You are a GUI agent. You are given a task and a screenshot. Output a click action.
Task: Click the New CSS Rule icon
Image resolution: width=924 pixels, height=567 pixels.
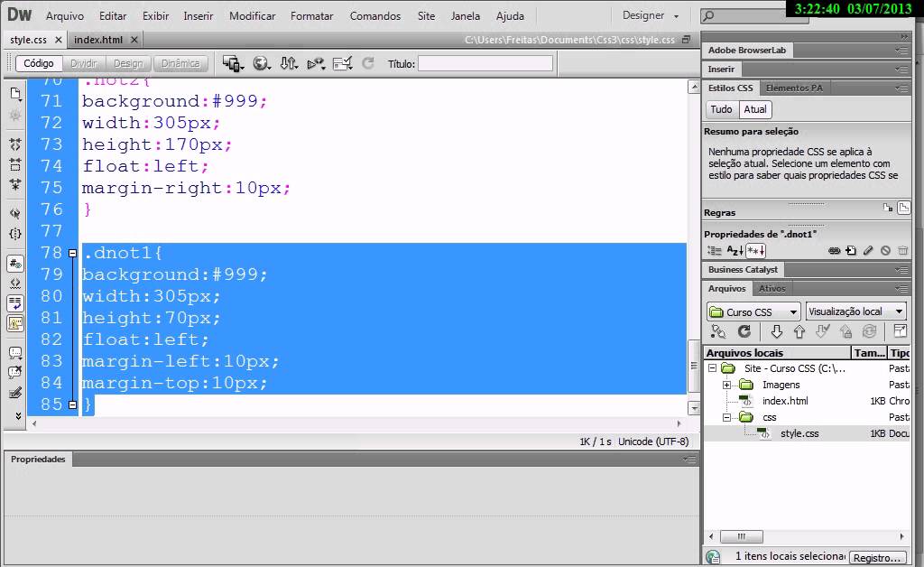tap(851, 250)
